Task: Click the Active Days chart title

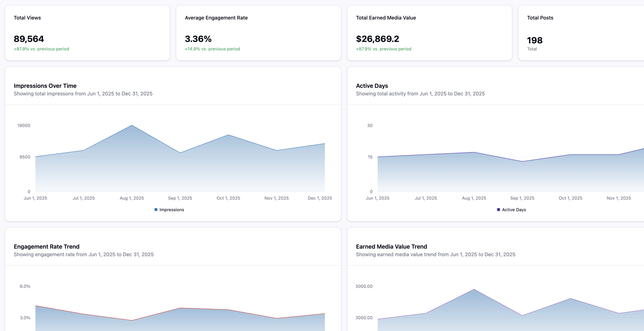Action: (372, 86)
